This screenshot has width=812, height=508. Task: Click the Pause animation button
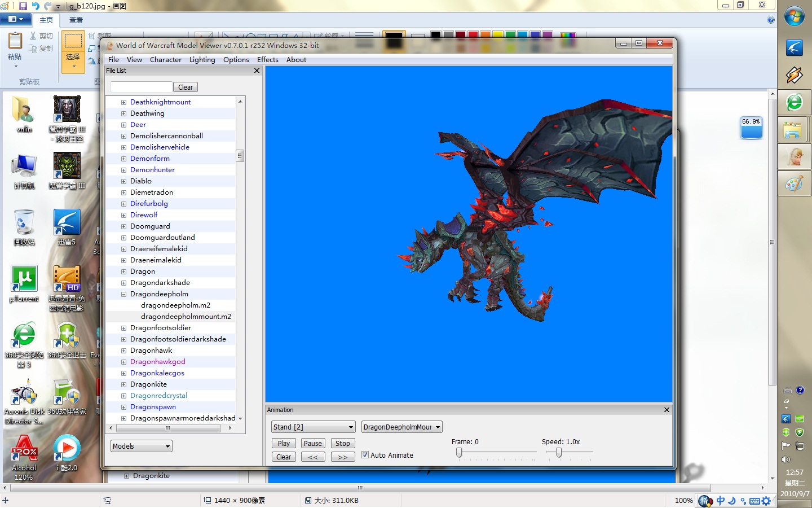pos(312,444)
